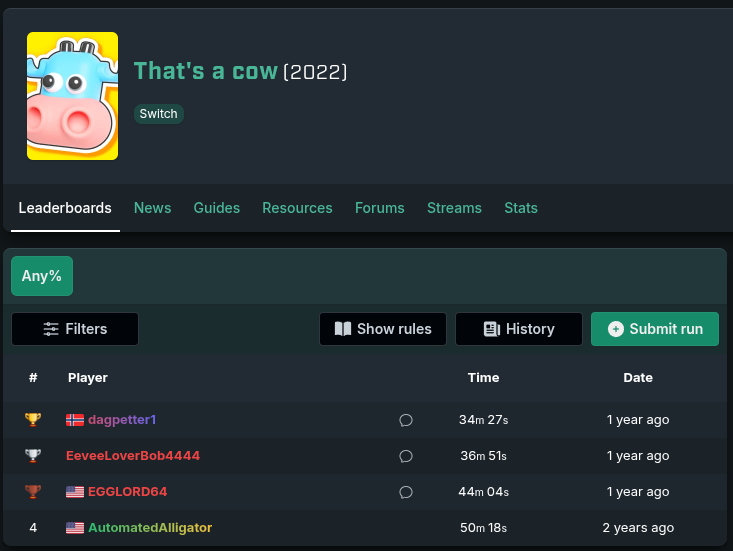Visit EGGLORD64's player profile
Viewport: 733px width, 551px height.
pos(128,492)
